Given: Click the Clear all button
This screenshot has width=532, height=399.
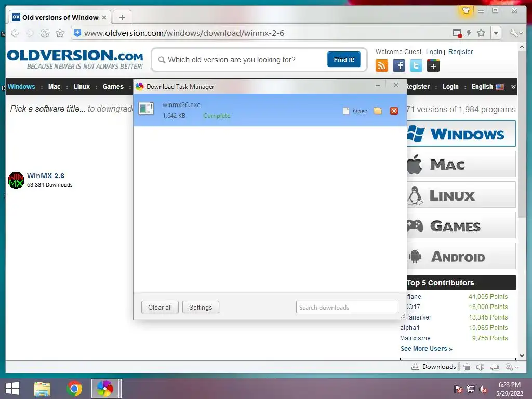Looking at the screenshot, I should (160, 308).
